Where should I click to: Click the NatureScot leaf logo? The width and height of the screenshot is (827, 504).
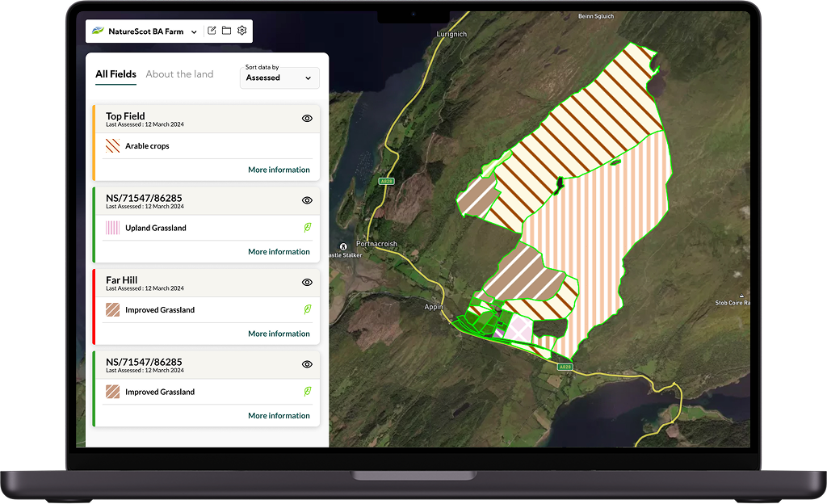[101, 31]
